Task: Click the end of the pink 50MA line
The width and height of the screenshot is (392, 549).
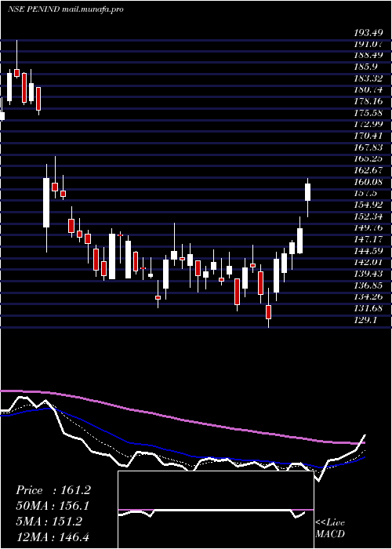Action: [363, 443]
